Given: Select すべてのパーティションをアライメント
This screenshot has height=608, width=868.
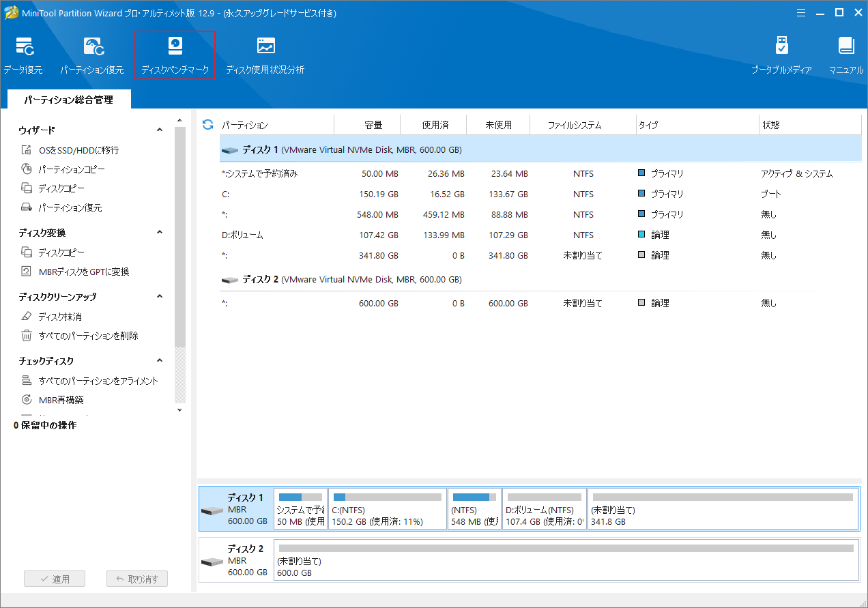Looking at the screenshot, I should [89, 381].
